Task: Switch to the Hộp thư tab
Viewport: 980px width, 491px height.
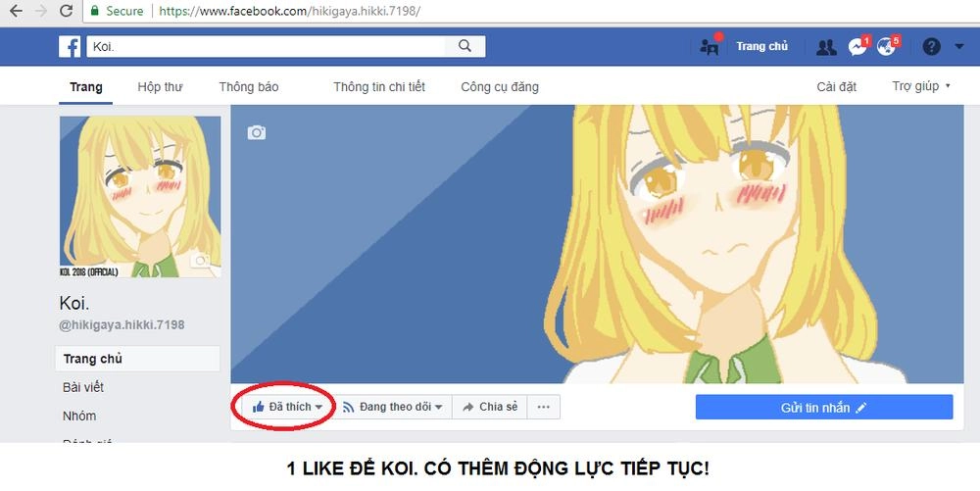Action: point(160,87)
